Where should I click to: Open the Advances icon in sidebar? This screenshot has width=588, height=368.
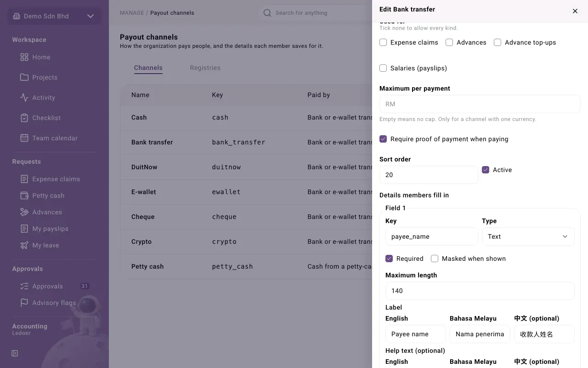(x=24, y=212)
